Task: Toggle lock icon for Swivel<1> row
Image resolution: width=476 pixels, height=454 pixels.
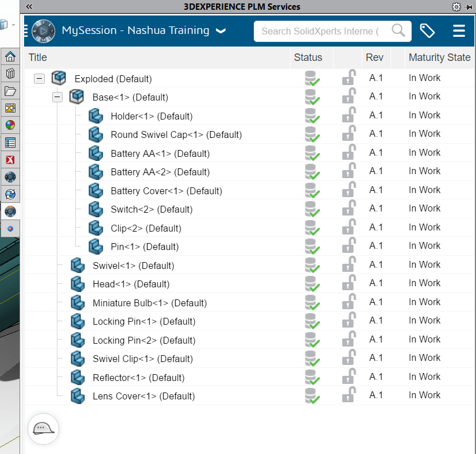Action: [349, 265]
